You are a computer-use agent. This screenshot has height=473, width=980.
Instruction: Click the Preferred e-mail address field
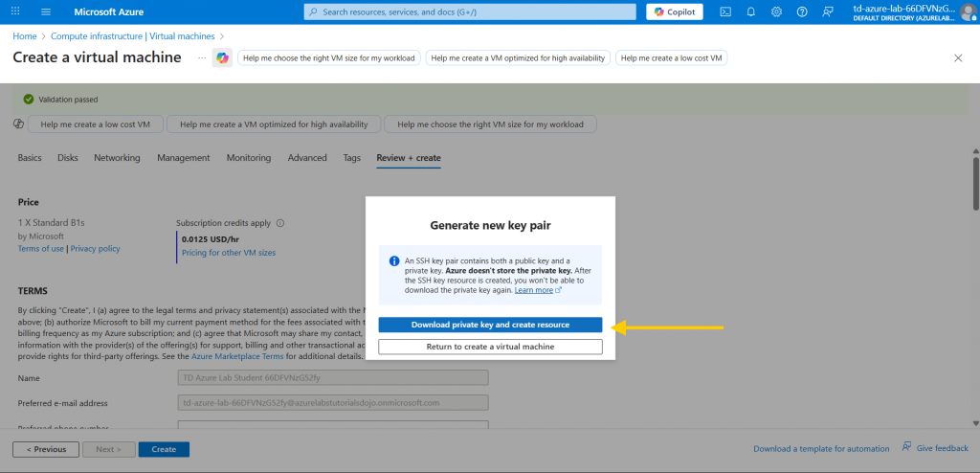(333, 402)
